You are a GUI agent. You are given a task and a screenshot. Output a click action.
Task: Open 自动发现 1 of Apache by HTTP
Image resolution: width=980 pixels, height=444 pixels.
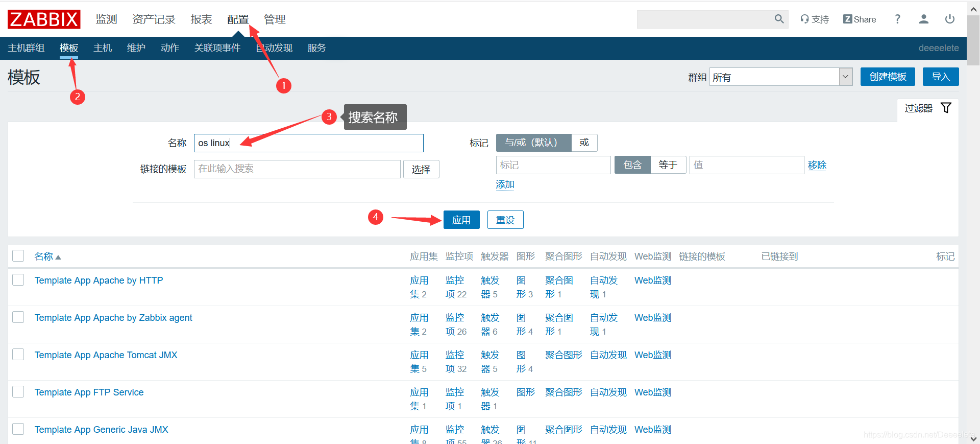tap(603, 287)
